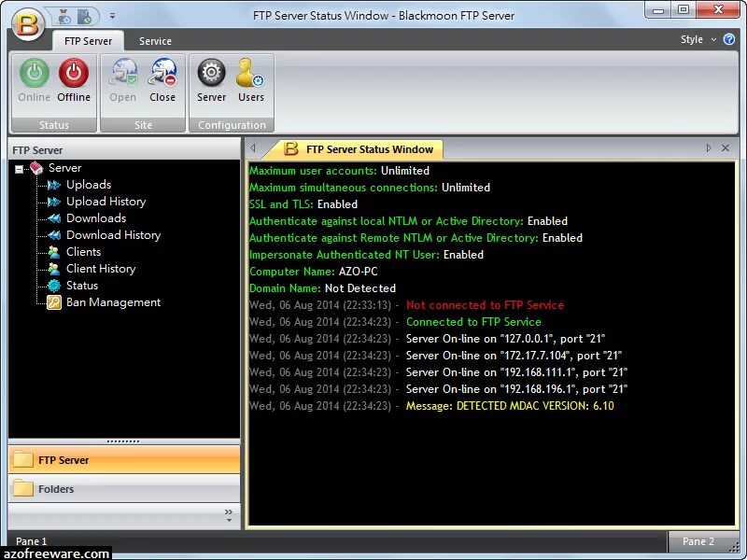Open Downloads tree entry

coord(96,218)
